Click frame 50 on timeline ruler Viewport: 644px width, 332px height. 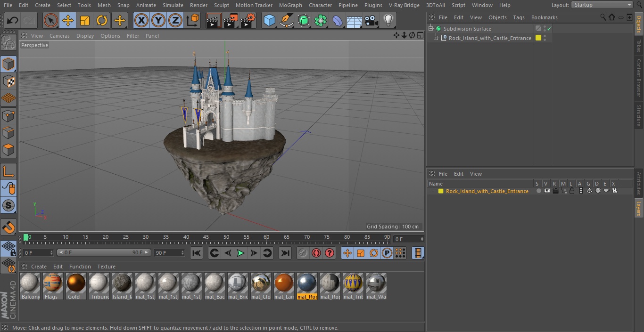pos(226,237)
